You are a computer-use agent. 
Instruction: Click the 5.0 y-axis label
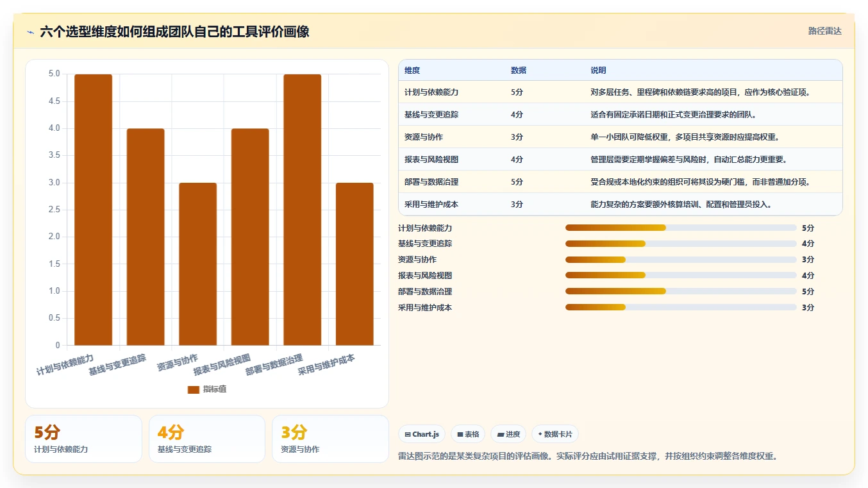[x=54, y=74]
